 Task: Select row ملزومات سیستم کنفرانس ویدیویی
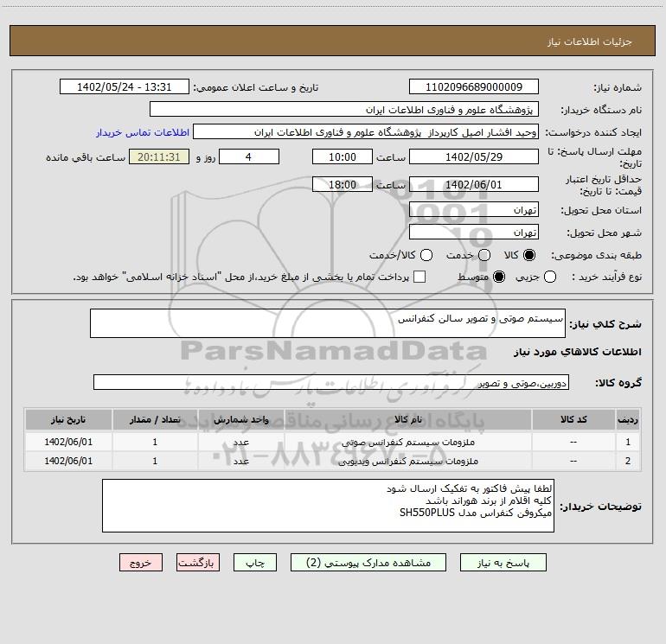coord(333,461)
